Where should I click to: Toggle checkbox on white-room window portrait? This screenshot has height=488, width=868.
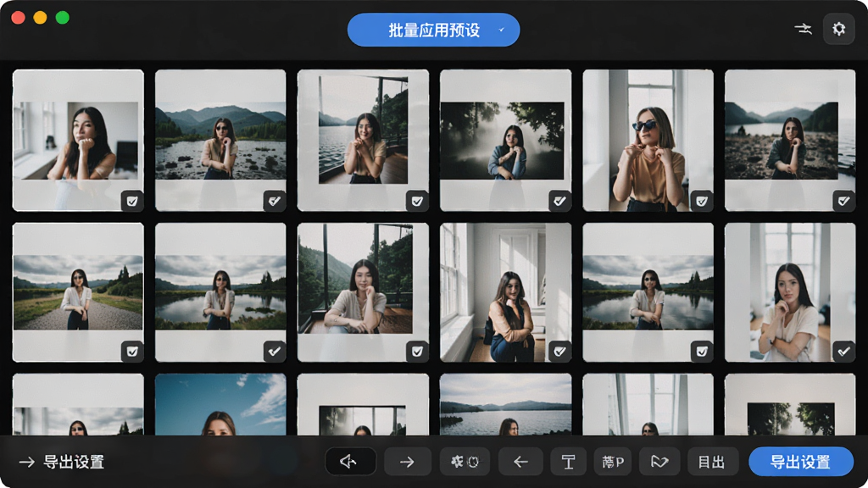(132, 201)
